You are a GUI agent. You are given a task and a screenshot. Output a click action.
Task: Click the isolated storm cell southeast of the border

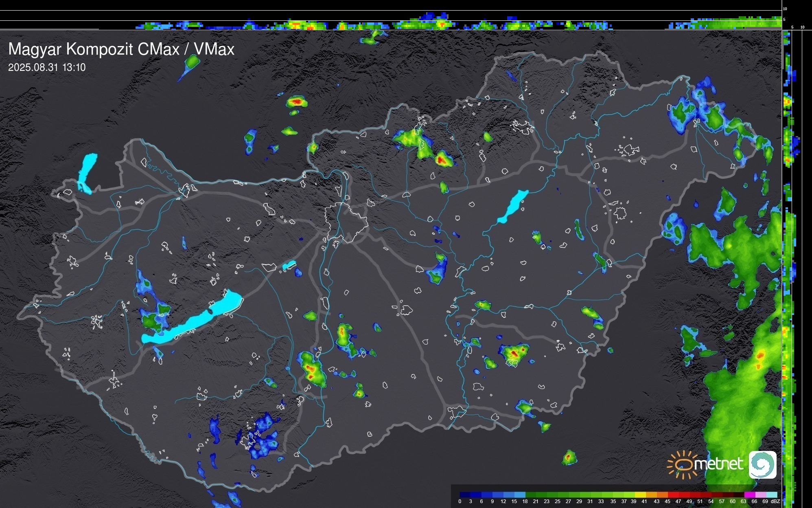click(x=569, y=458)
